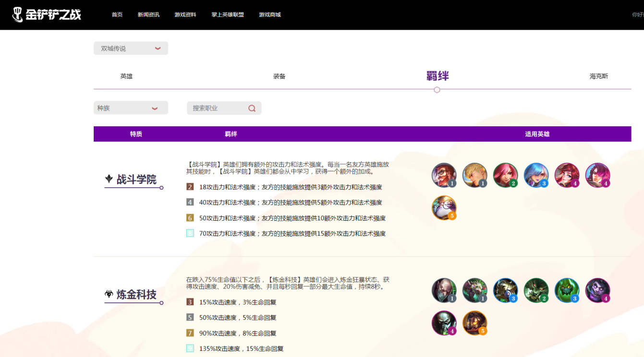The height and width of the screenshot is (357, 644).
Task: Click the Yuumi cat champion icon
Action: click(444, 208)
